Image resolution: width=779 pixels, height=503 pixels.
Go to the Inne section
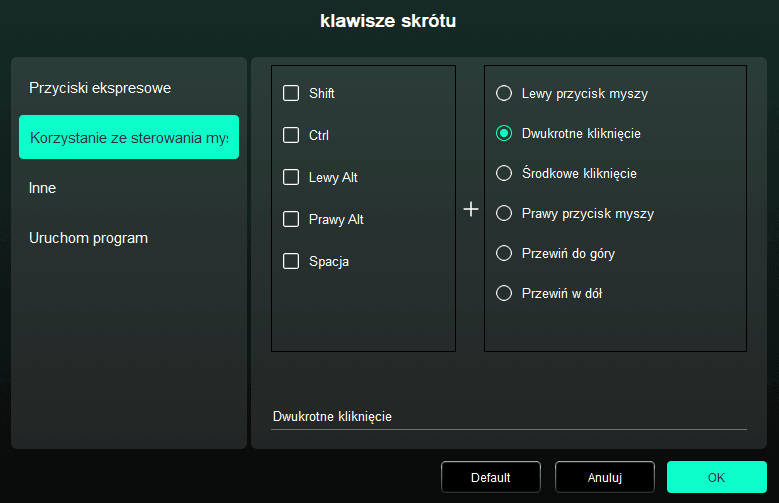43,188
